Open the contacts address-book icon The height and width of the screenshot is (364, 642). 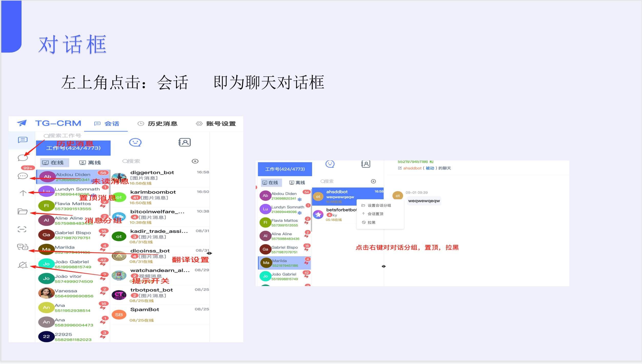[185, 142]
